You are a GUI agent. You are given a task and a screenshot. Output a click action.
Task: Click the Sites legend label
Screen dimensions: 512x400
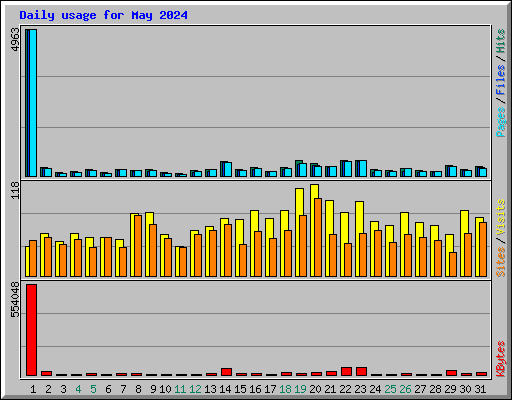(501, 262)
